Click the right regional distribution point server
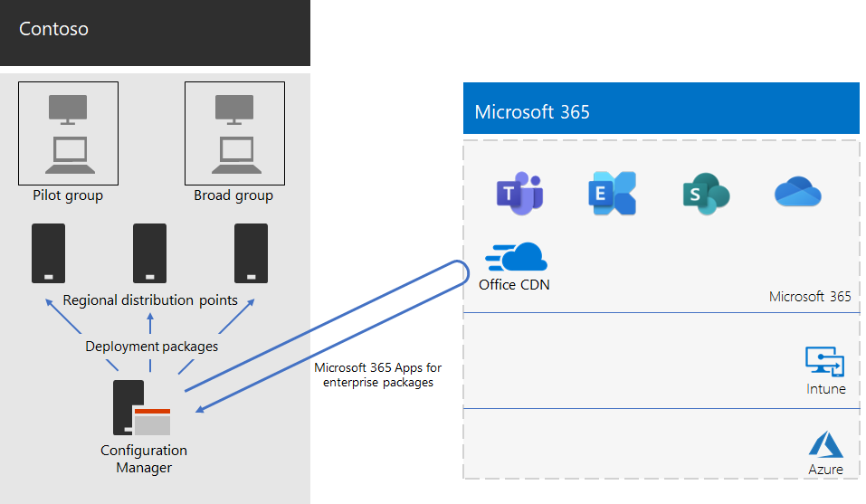 pyautogui.click(x=252, y=253)
